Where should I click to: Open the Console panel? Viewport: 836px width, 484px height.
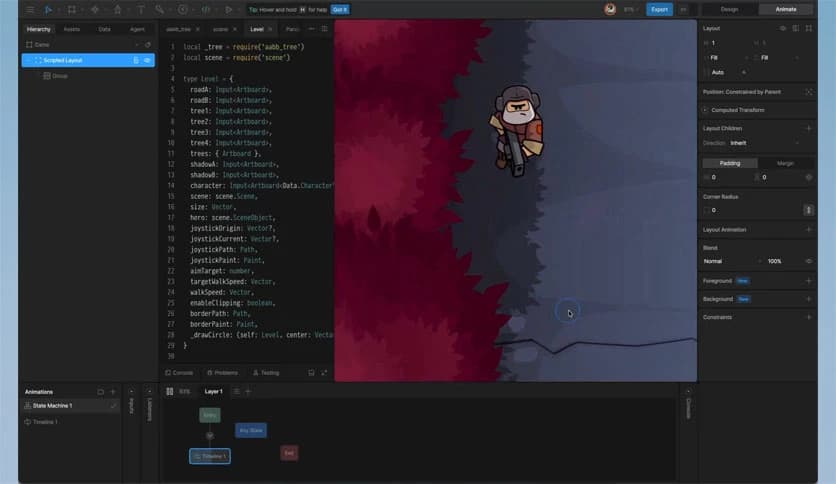point(179,373)
